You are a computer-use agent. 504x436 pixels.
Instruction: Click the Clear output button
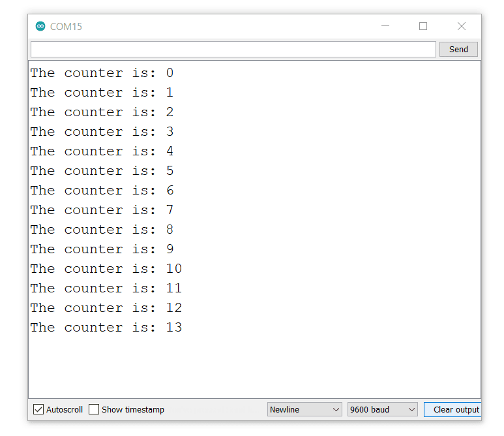452,409
